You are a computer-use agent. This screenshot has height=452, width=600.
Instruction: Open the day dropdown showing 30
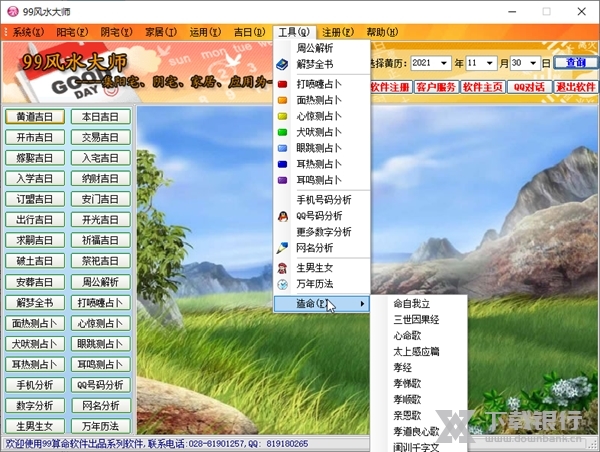(x=533, y=63)
